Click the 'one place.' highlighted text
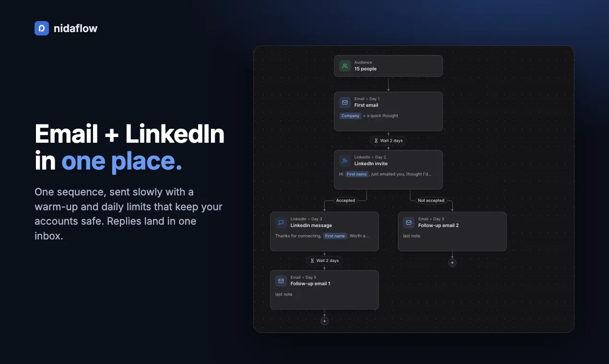This screenshot has width=609, height=364. [122, 161]
